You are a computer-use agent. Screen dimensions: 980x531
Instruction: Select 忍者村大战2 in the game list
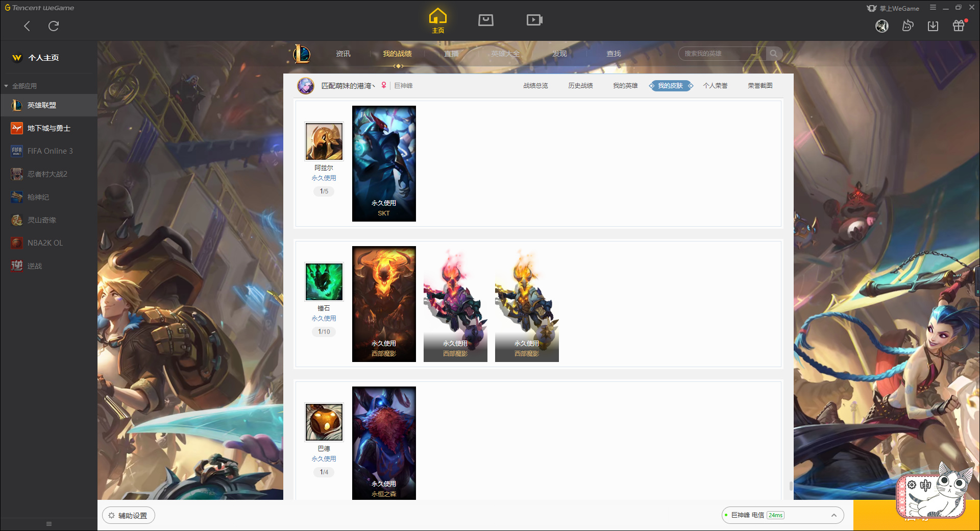tap(48, 174)
